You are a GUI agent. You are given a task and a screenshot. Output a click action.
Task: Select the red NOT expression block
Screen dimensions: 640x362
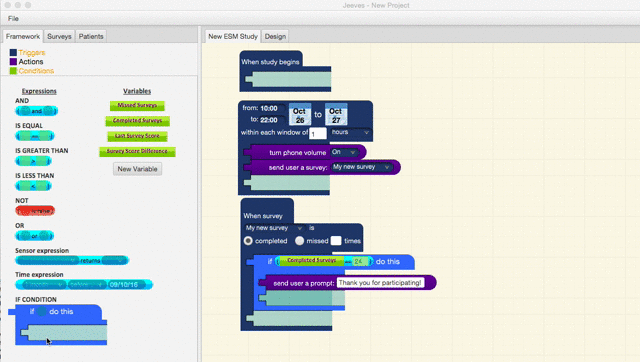point(35,211)
